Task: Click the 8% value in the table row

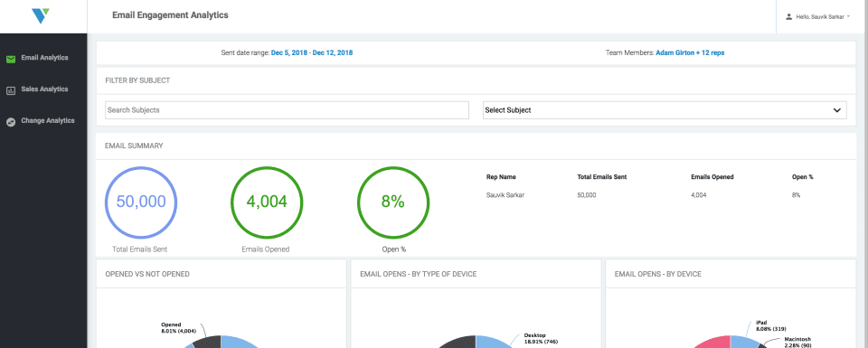Action: [x=796, y=196]
